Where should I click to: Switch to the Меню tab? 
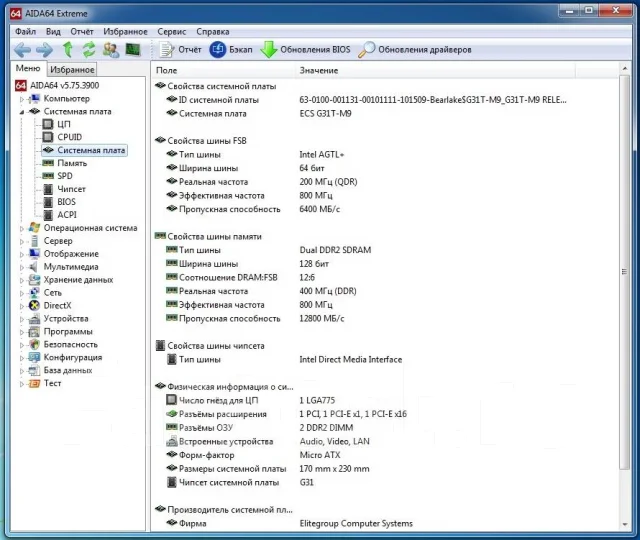28,68
